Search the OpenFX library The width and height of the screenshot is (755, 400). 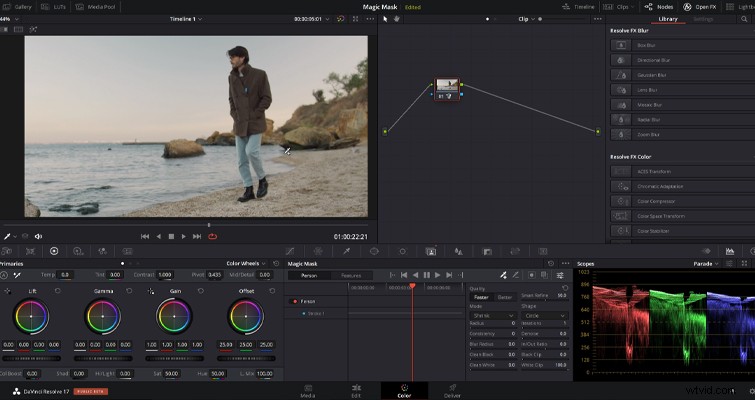point(744,19)
